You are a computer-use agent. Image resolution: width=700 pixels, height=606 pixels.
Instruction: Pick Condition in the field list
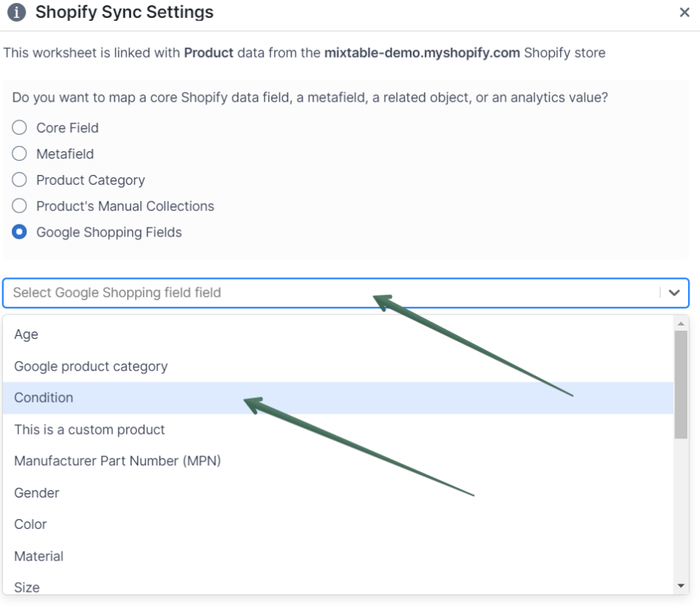pyautogui.click(x=43, y=398)
